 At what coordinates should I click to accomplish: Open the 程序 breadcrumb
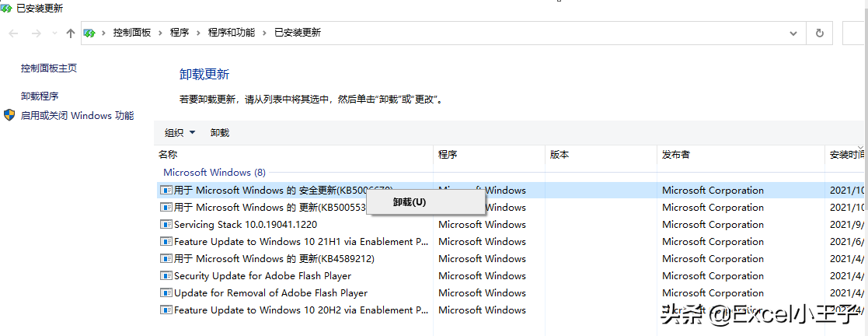pyautogui.click(x=180, y=33)
